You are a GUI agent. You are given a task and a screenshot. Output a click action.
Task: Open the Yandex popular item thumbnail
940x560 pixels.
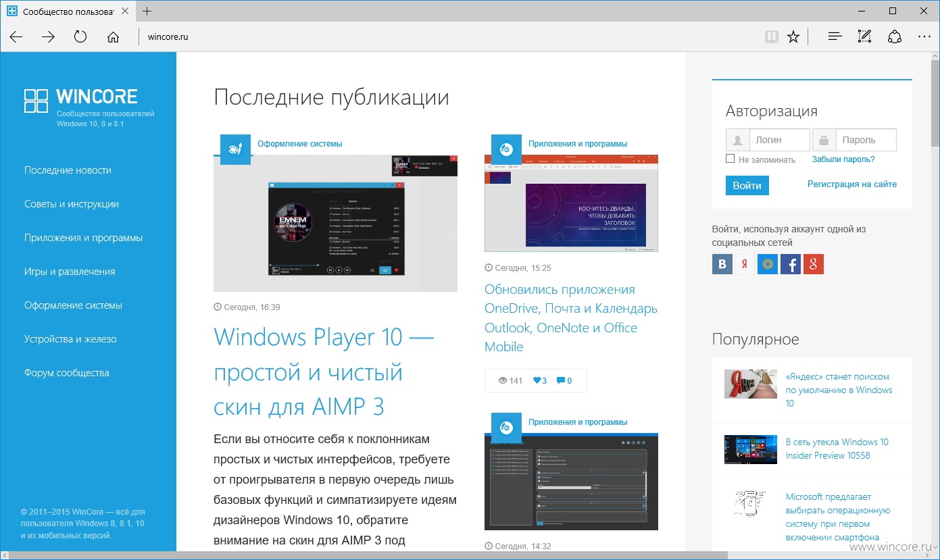coord(750,384)
